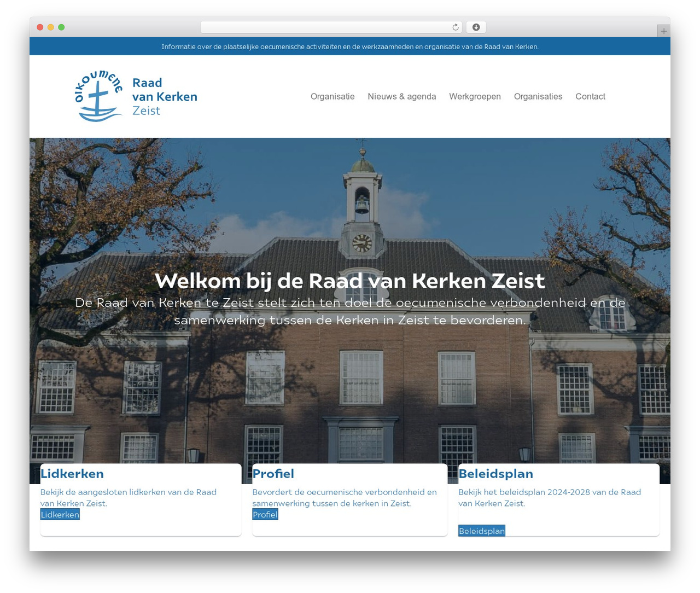Close the window with red button
Image resolution: width=700 pixels, height=593 pixels.
click(40, 27)
